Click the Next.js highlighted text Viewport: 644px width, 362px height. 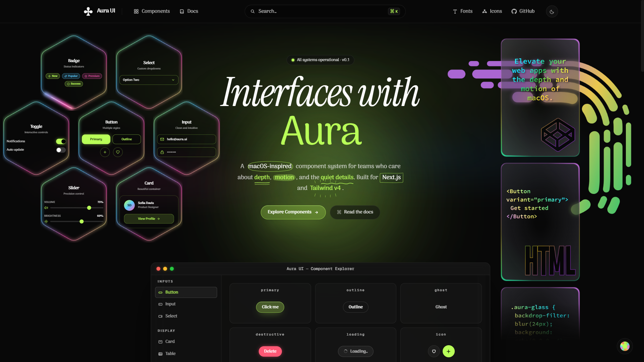(391, 177)
